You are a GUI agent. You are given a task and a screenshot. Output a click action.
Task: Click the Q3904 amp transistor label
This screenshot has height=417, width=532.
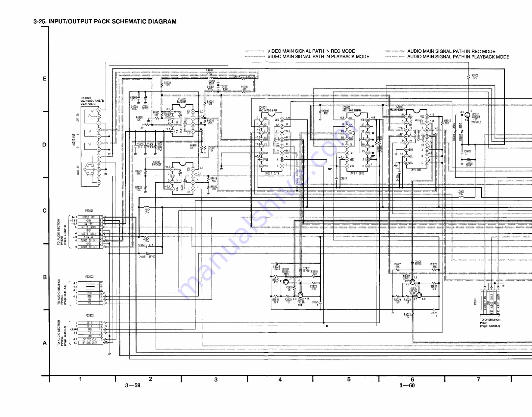point(413,291)
